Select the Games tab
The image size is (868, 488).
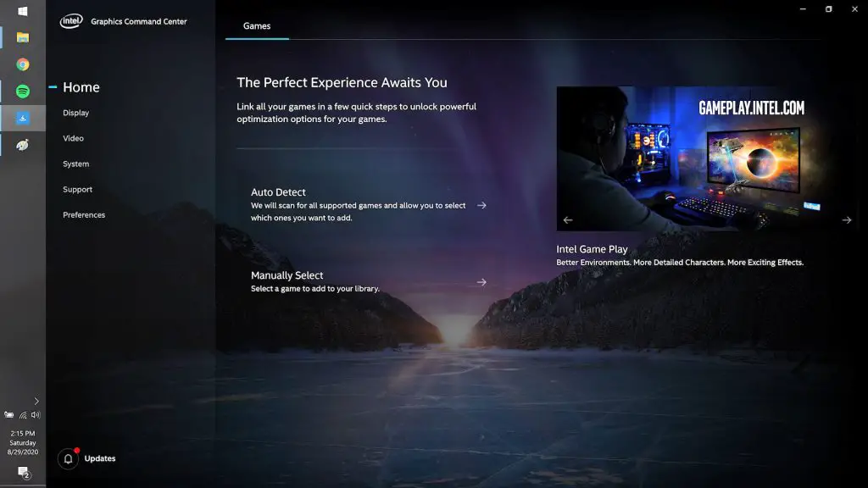tap(257, 26)
